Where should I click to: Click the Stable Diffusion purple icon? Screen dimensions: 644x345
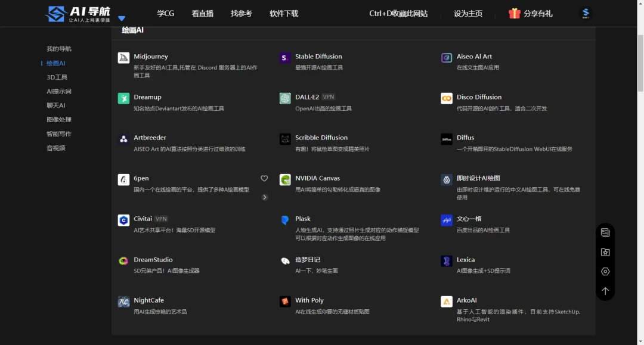285,58
